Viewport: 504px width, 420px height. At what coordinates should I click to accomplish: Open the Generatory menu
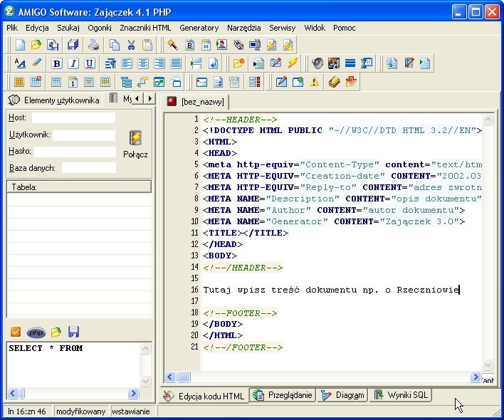199,28
